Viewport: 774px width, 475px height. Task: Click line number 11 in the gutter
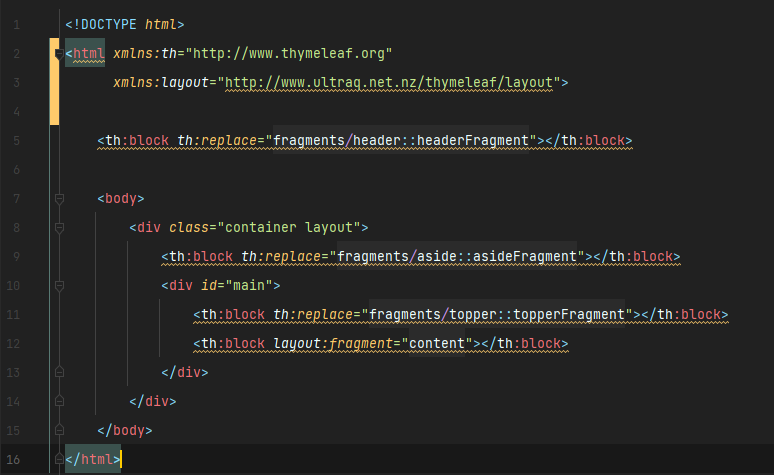pyautogui.click(x=13, y=315)
